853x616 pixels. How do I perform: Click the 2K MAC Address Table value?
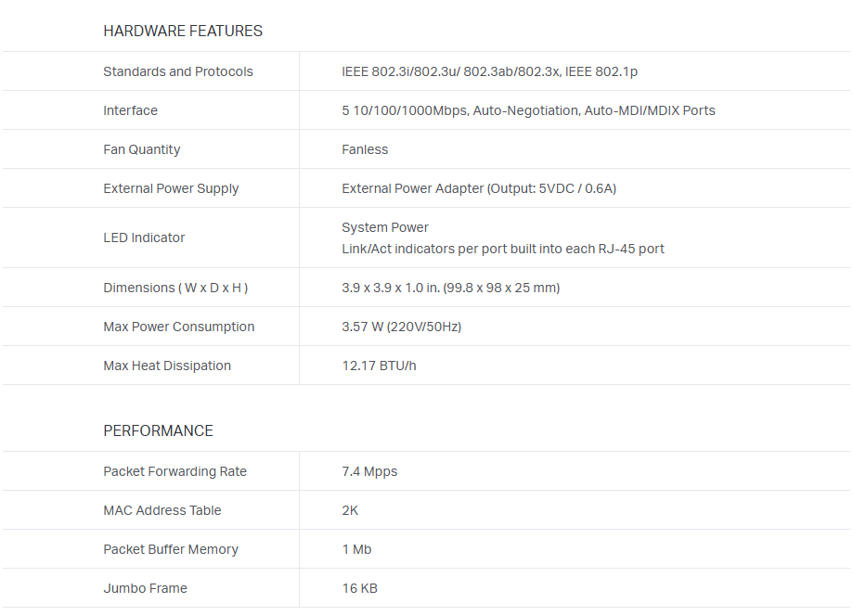tap(350, 510)
